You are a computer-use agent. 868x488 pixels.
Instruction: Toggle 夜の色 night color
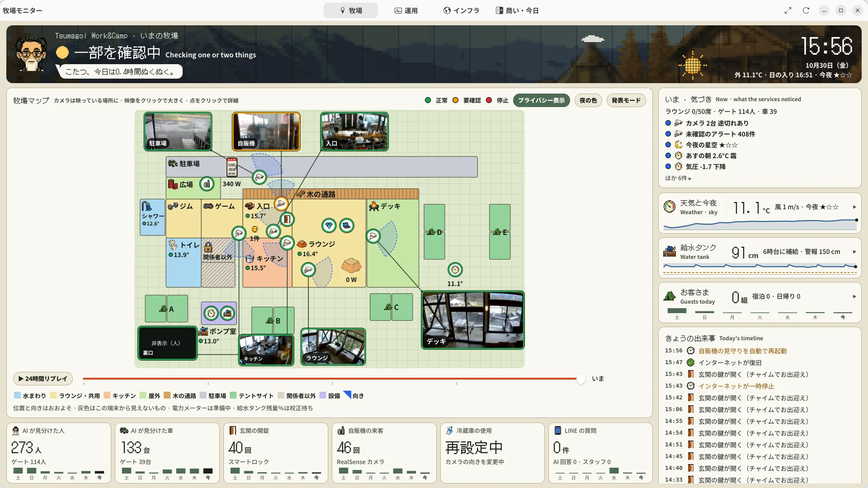(588, 100)
